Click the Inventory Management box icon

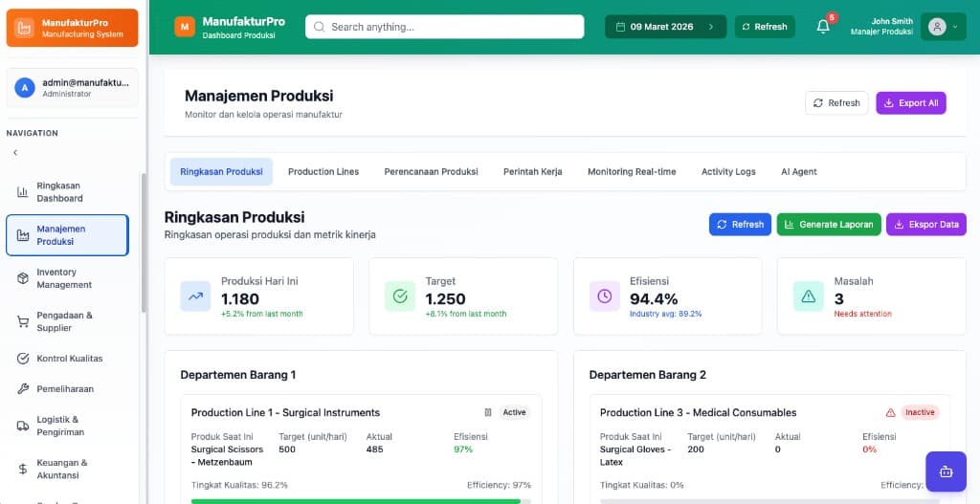(x=23, y=278)
